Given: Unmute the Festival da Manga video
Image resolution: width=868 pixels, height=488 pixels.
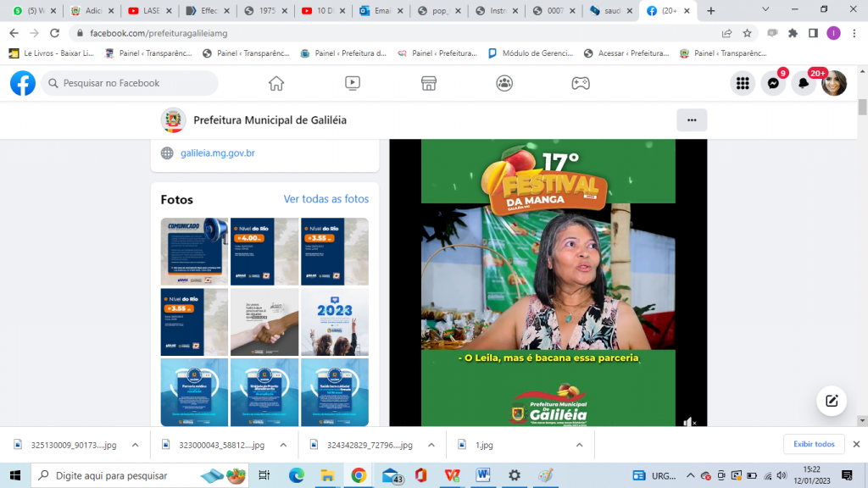Looking at the screenshot, I should pyautogui.click(x=689, y=422).
